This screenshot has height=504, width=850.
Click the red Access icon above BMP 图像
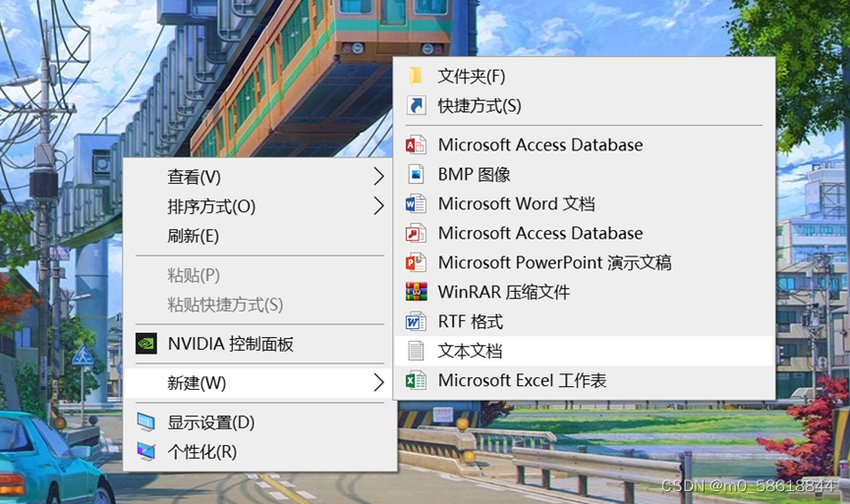[x=416, y=144]
